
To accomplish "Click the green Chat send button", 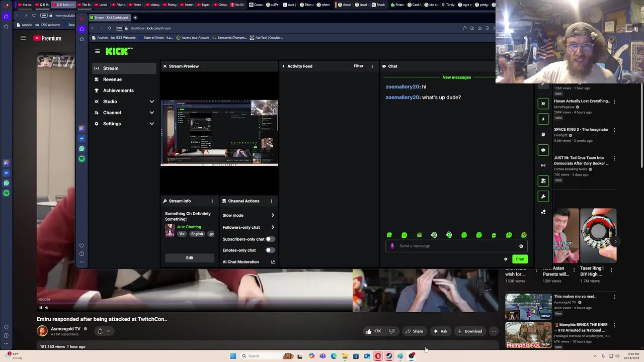I will coord(520,259).
